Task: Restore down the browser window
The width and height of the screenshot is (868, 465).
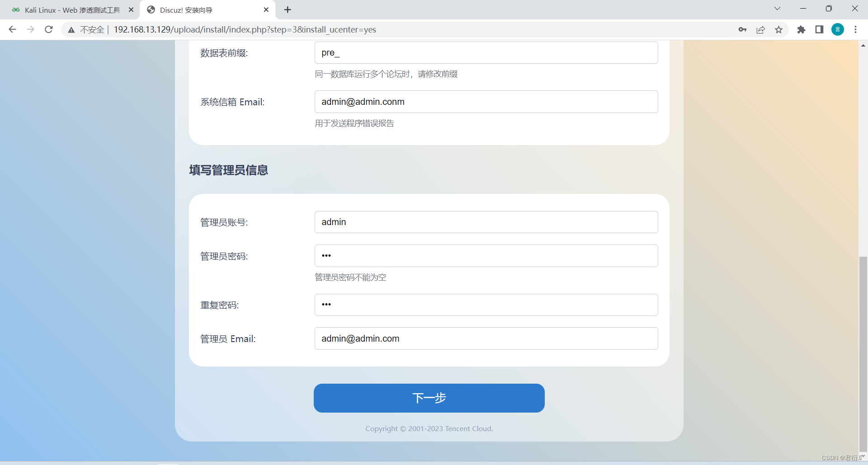Action: (x=829, y=9)
